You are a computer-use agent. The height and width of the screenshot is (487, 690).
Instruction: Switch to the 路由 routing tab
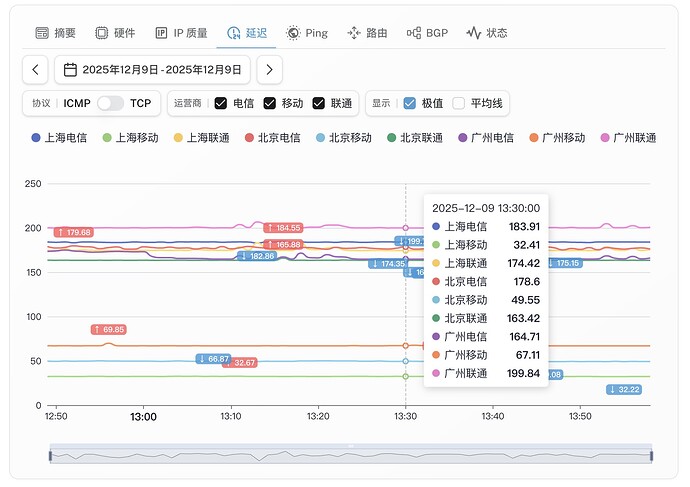click(367, 33)
